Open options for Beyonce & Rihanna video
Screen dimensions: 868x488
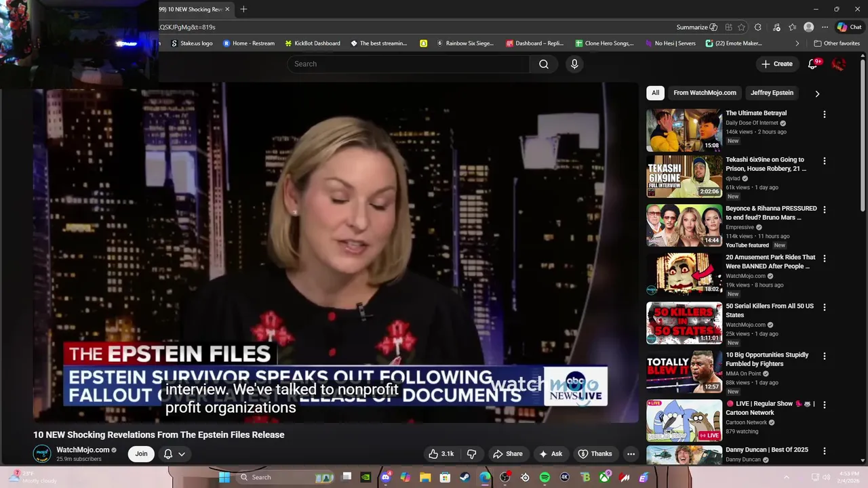tap(825, 210)
